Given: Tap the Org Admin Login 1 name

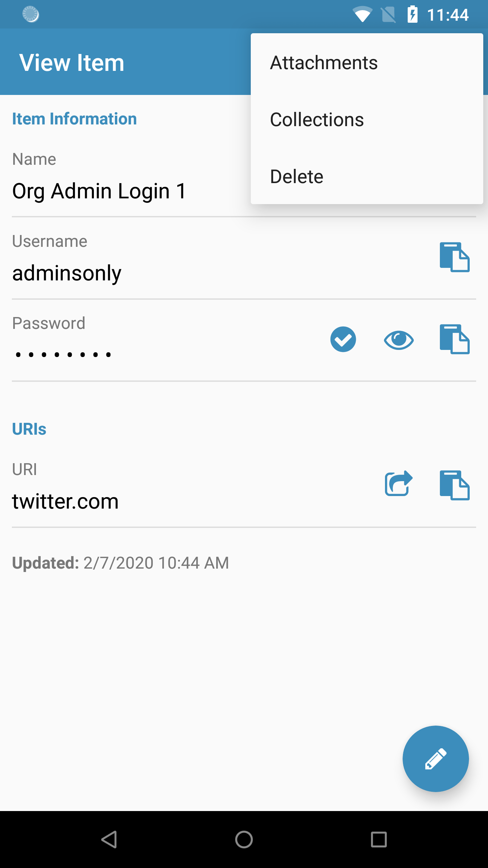Looking at the screenshot, I should pyautogui.click(x=99, y=191).
